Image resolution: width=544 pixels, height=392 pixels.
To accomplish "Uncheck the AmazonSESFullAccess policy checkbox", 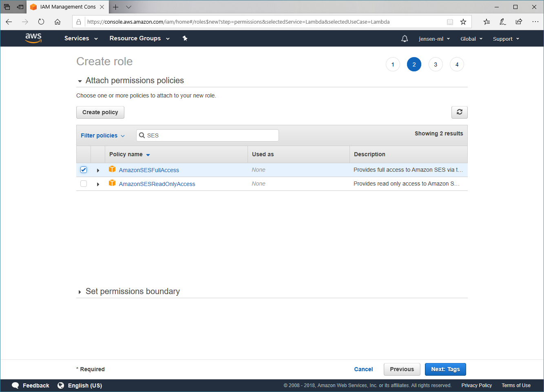I will point(84,170).
